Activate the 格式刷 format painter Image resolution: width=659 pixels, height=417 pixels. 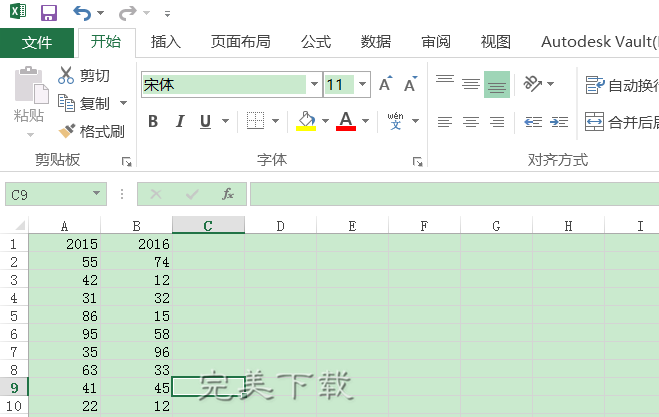pyautogui.click(x=91, y=132)
